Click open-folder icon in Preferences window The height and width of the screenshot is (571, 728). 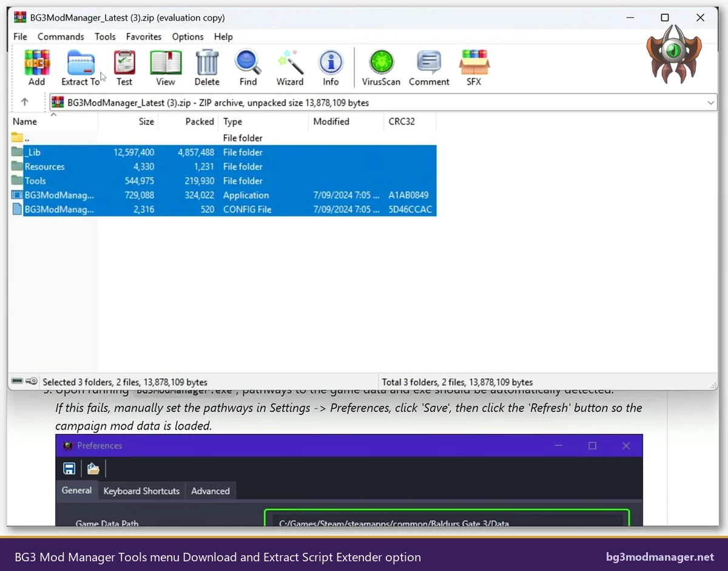[93, 468]
